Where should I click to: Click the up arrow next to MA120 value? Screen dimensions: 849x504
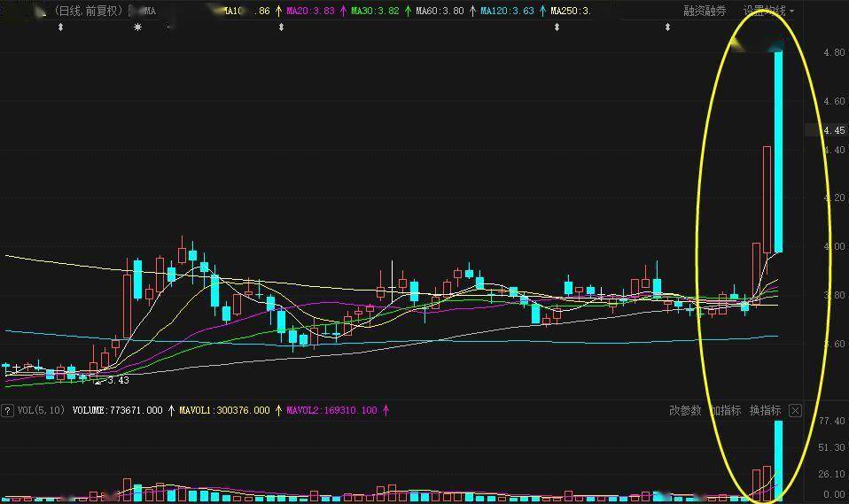point(542,12)
